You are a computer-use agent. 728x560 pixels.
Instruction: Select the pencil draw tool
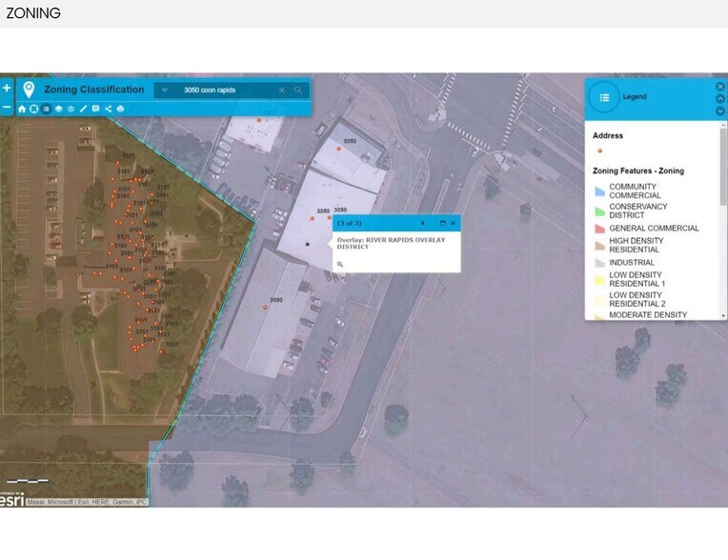point(83,109)
